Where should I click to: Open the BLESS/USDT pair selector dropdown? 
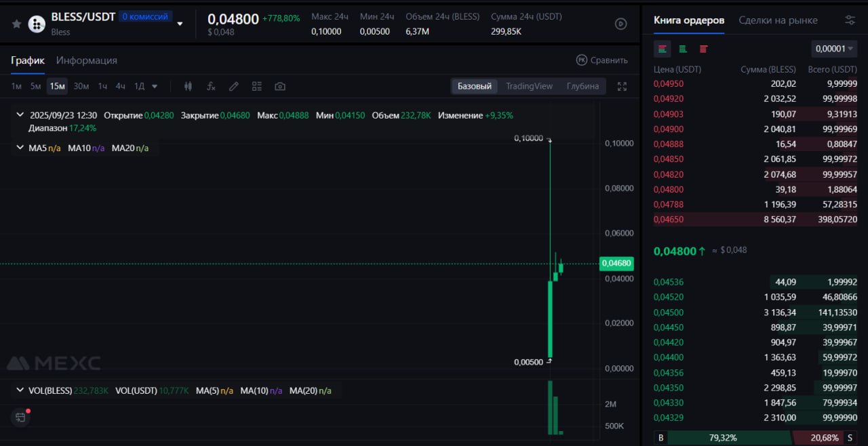coord(180,24)
